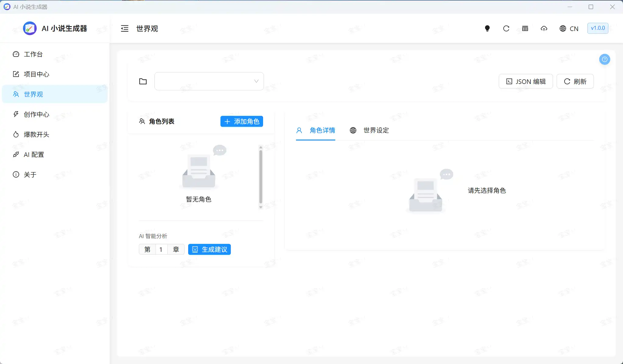This screenshot has height=364, width=623.
Task: Open the help question-mark icon
Action: tap(605, 59)
